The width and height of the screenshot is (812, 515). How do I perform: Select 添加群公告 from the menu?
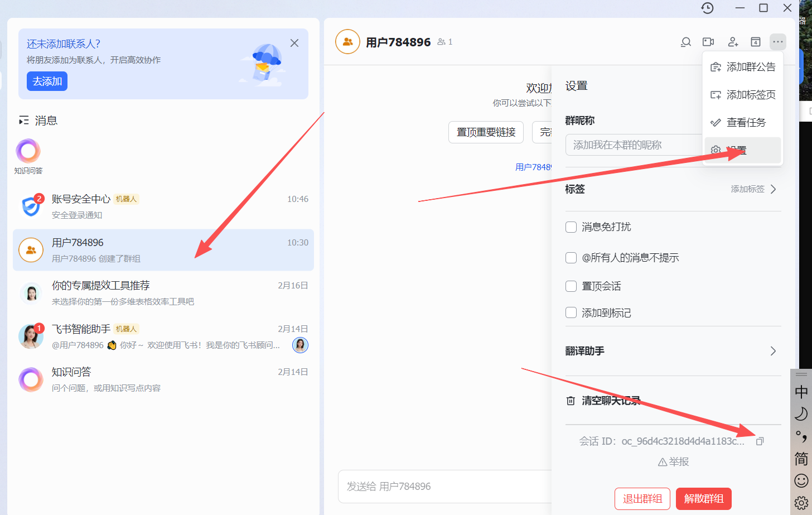(743, 67)
